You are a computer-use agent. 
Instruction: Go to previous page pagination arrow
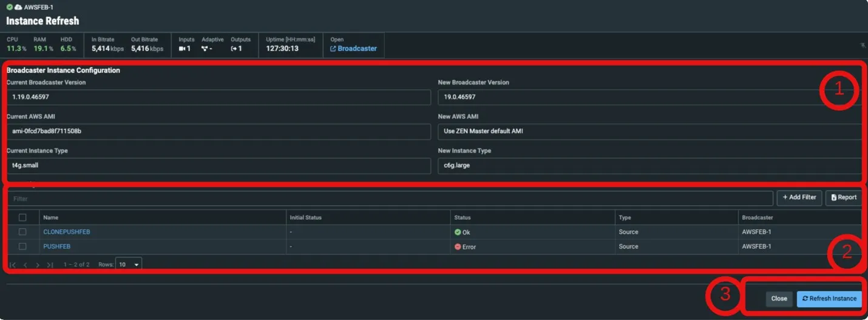point(25,265)
